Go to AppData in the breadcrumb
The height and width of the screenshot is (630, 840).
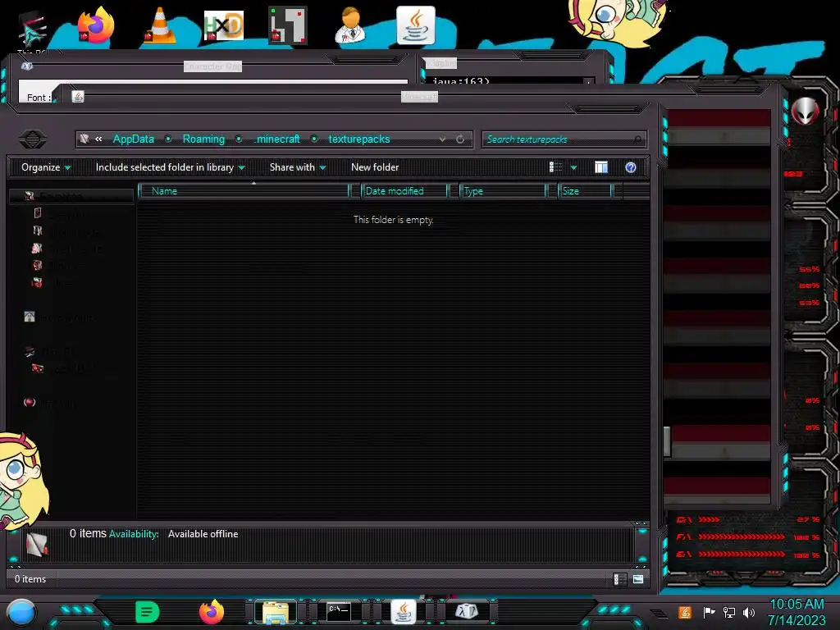(x=134, y=139)
